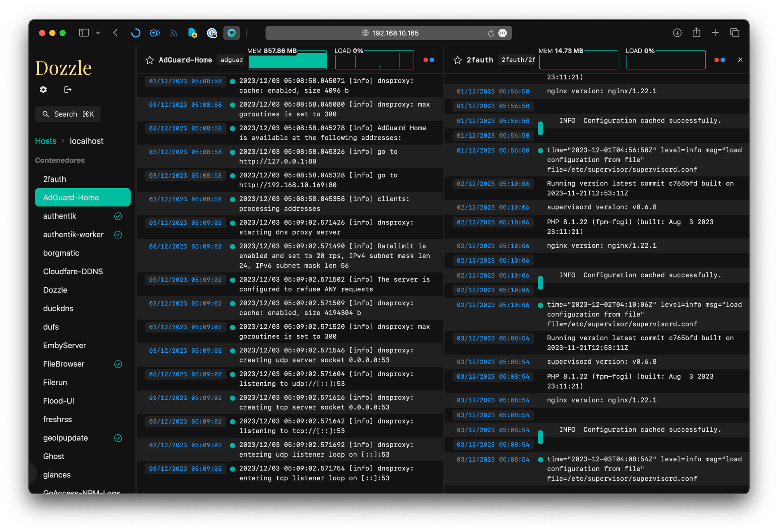
Task: Select AdGuard-Home in sidebar
Action: 82,198
